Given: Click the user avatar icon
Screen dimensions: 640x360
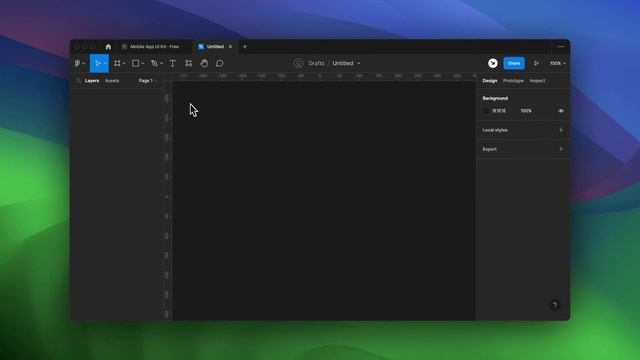Looking at the screenshot, I should tap(493, 63).
